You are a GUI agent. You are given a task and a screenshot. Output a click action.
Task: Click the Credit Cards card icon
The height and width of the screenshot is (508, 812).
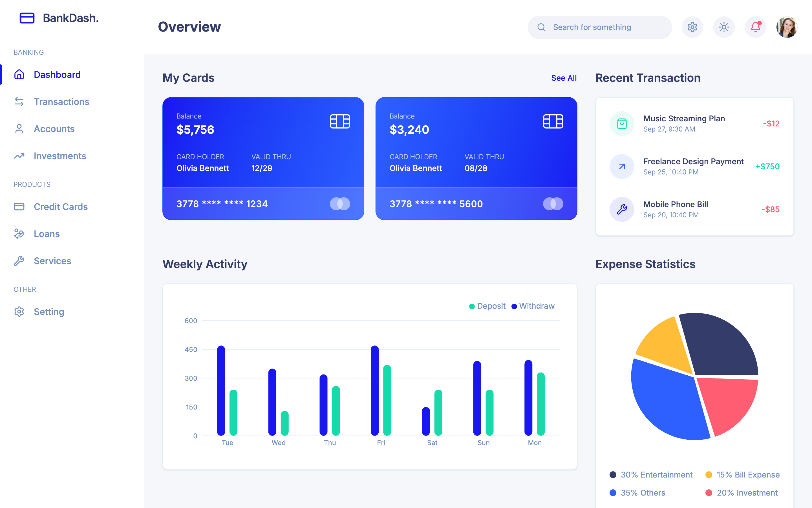click(19, 207)
